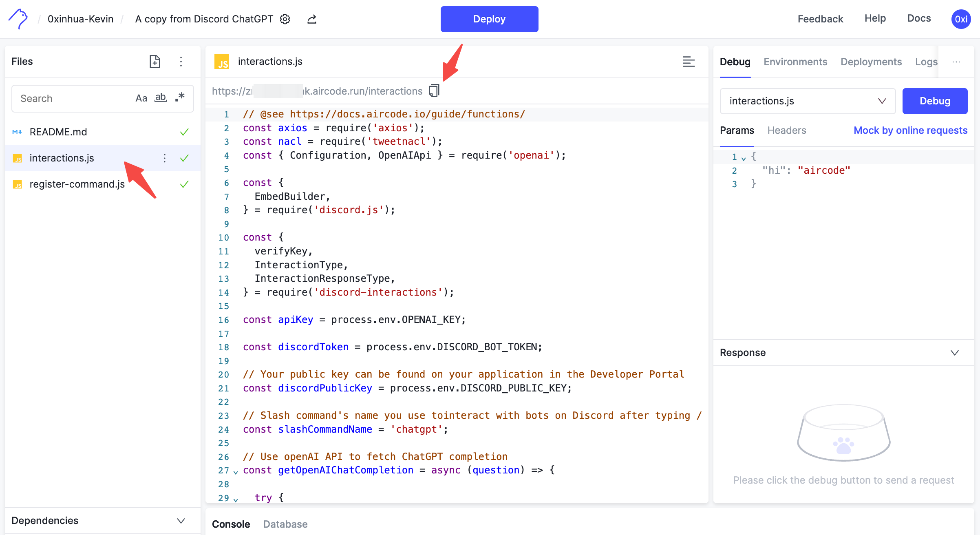Switch to the Deployments tab

click(871, 62)
